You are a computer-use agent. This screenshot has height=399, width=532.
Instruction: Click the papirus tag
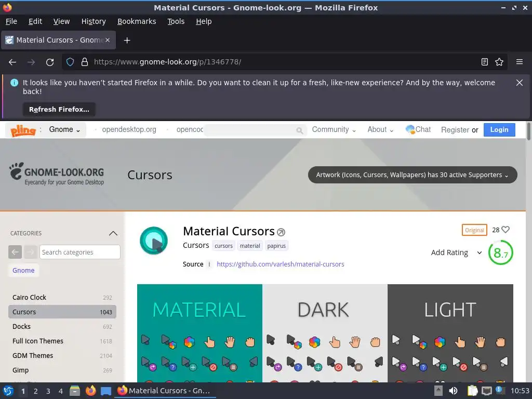click(276, 246)
